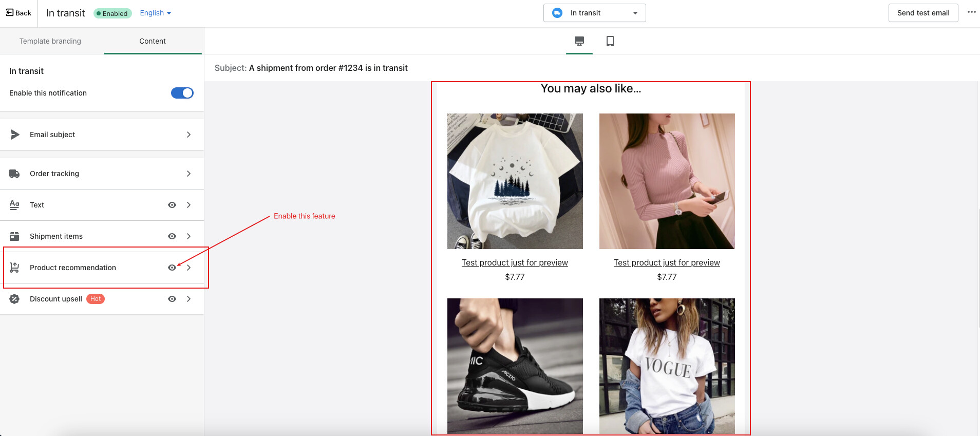
Task: Click the moon t-shirt product image
Action: [515, 181]
